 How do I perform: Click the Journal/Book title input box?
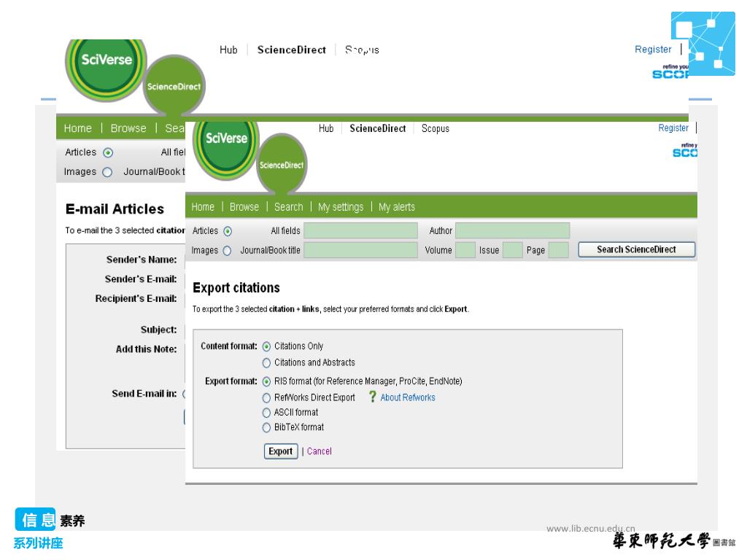(x=360, y=250)
